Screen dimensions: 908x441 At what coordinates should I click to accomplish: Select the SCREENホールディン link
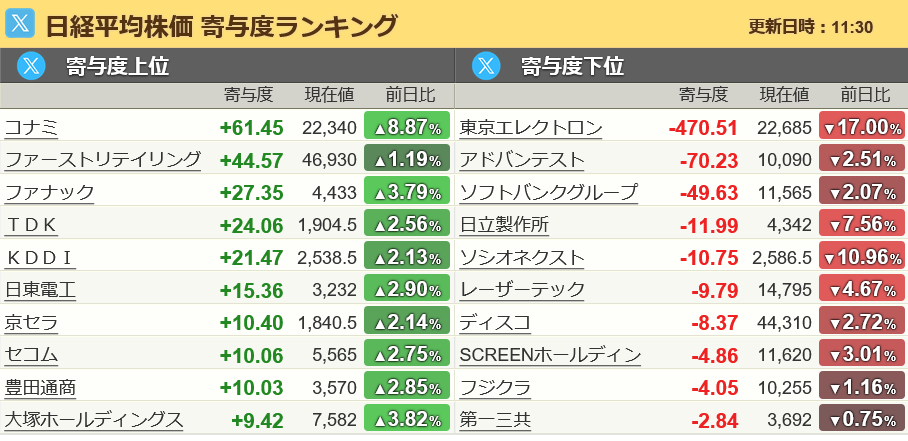click(550, 354)
